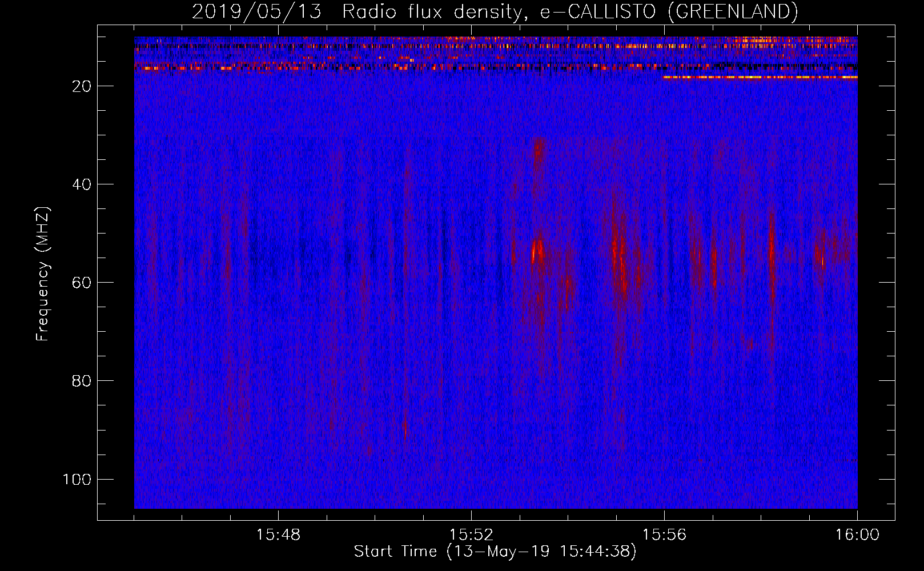Select the 'e-CALLISTO (GREENLAND)' title text
Viewport: 924px width, 571px height.
[669, 12]
